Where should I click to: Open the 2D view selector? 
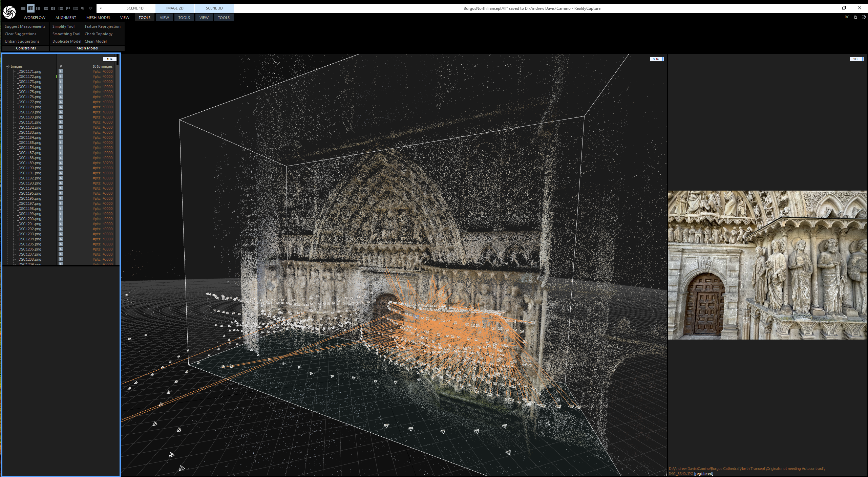[856, 59]
